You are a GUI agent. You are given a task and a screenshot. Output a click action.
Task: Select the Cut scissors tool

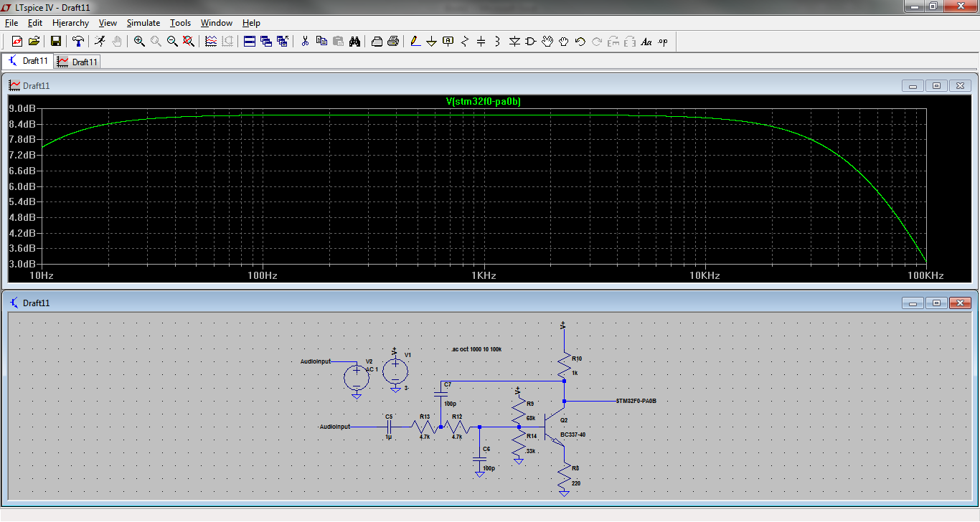pos(305,42)
